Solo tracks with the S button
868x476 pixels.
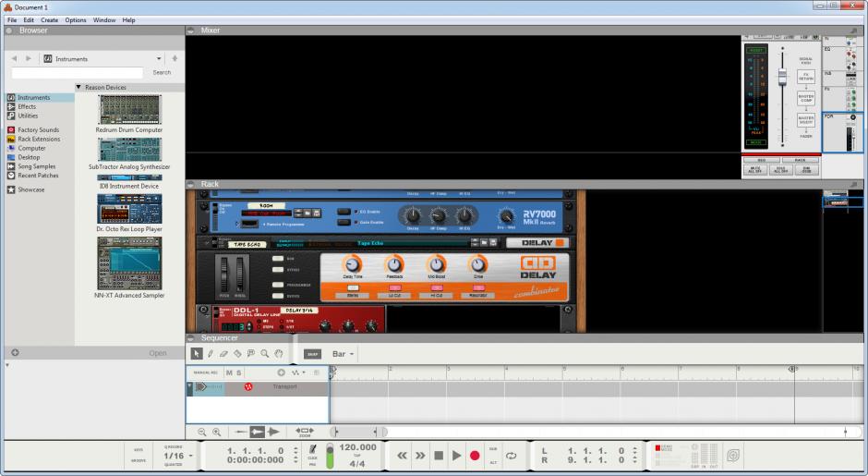point(239,372)
